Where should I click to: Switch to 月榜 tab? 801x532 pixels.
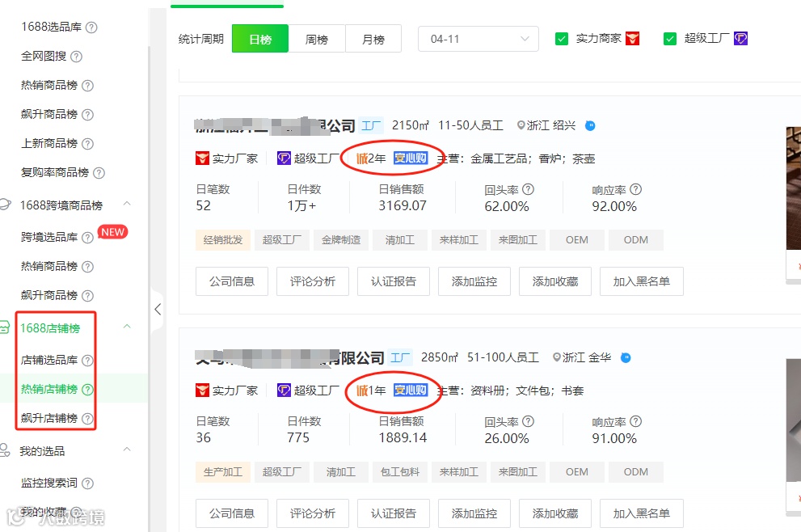pyautogui.click(x=373, y=40)
